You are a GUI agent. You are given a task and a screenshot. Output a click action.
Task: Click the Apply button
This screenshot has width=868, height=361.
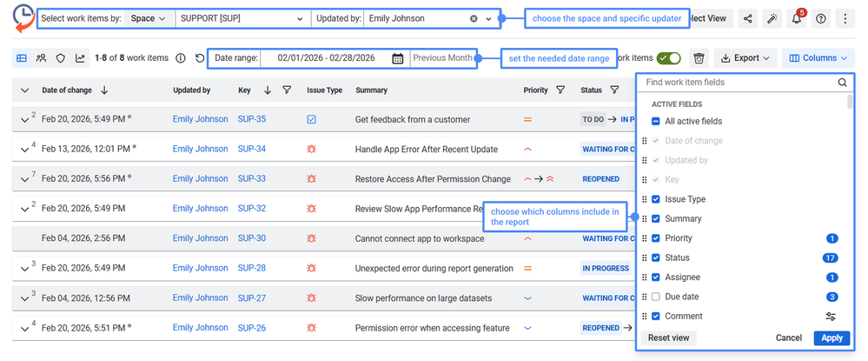tap(832, 338)
